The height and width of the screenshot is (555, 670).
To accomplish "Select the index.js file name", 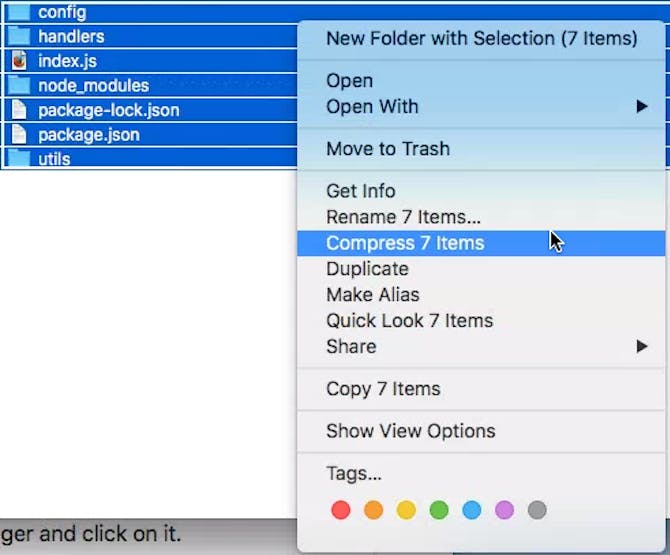I will [67, 61].
